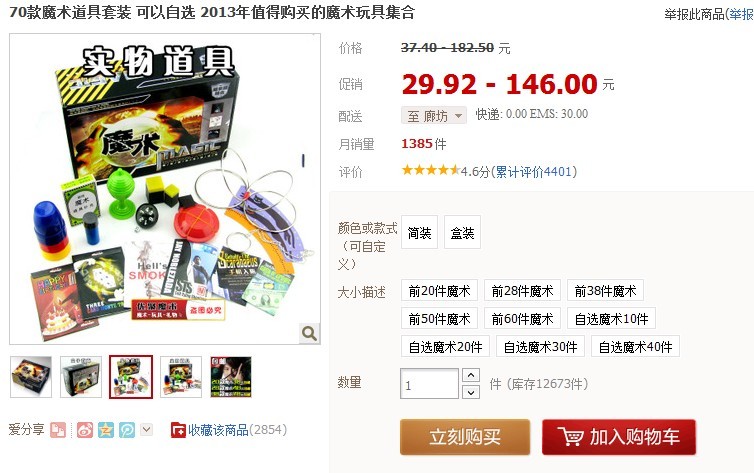Click the red favorite folder icon
754x473 pixels.
point(178,430)
